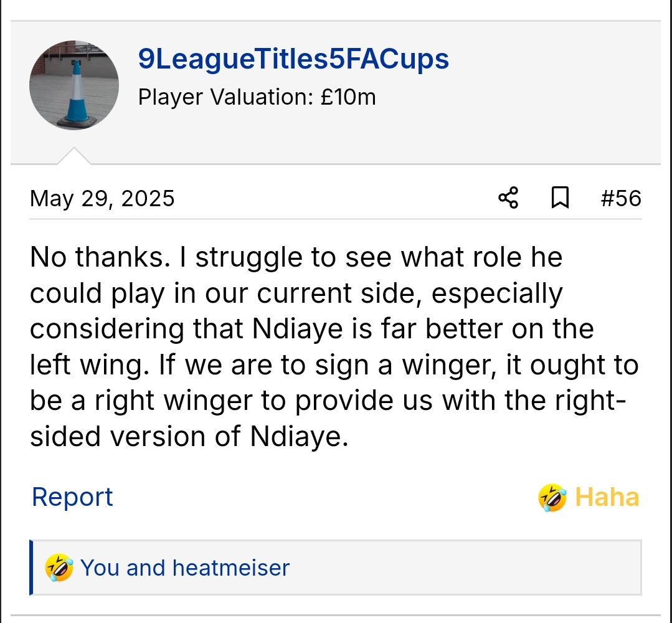Click the triangle pointer below the avatar
This screenshot has height=623, width=672.
coord(73,156)
